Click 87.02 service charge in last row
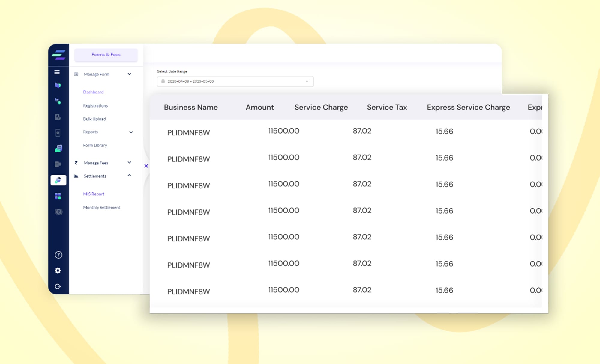 pos(362,290)
